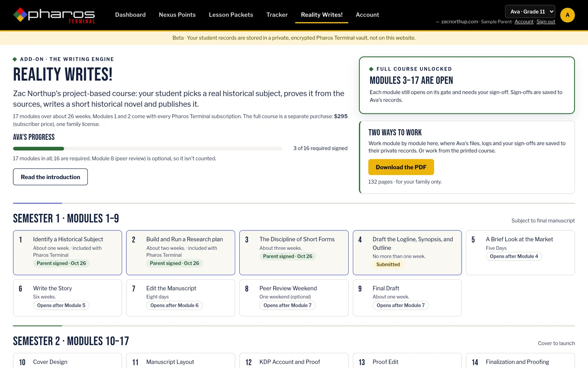588x368 pixels.
Task: Open module 13 Proof Edit
Action: point(407,361)
